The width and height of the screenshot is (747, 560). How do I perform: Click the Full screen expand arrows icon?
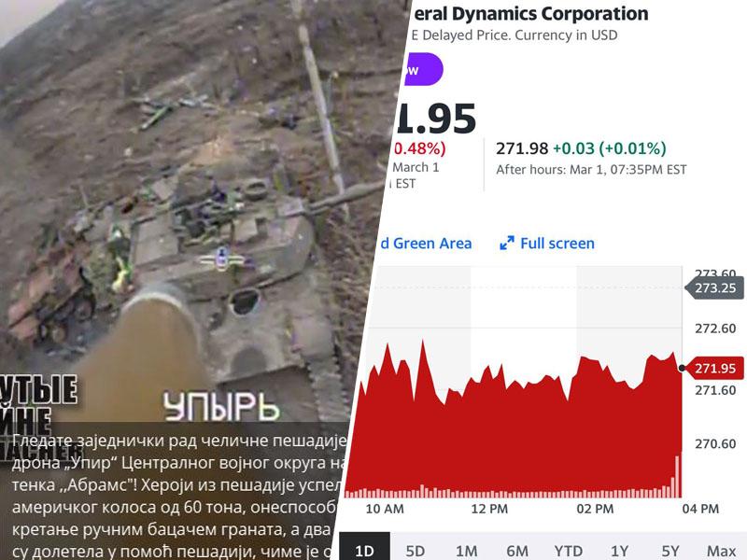(507, 244)
